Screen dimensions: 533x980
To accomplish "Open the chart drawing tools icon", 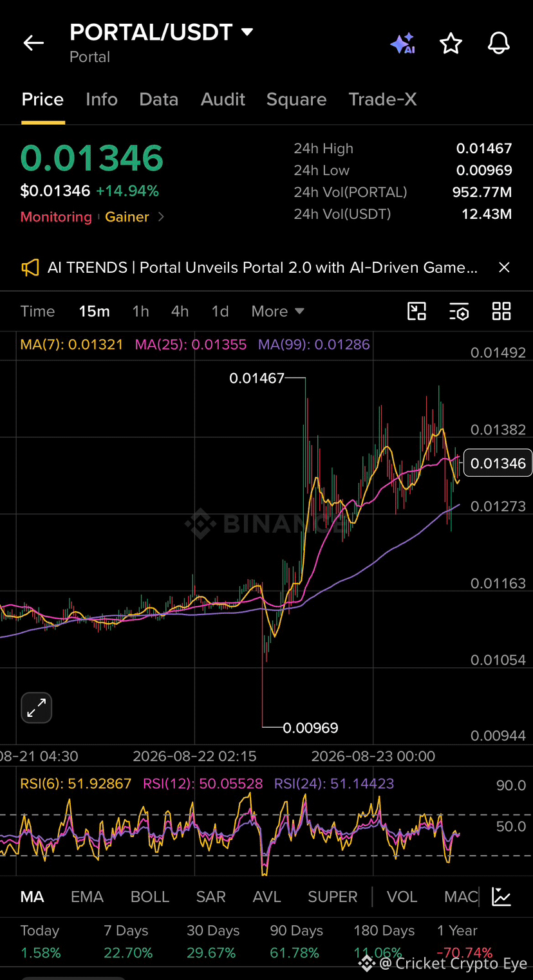I will tap(417, 311).
